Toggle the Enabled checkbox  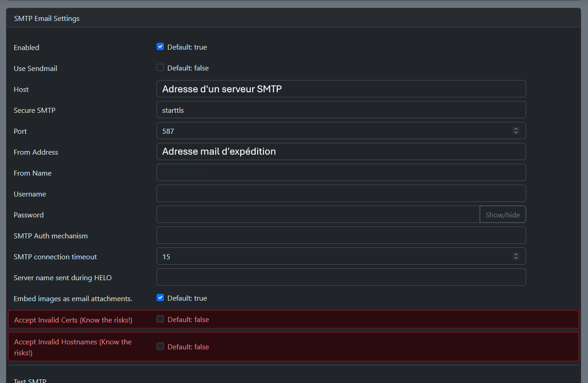point(160,47)
